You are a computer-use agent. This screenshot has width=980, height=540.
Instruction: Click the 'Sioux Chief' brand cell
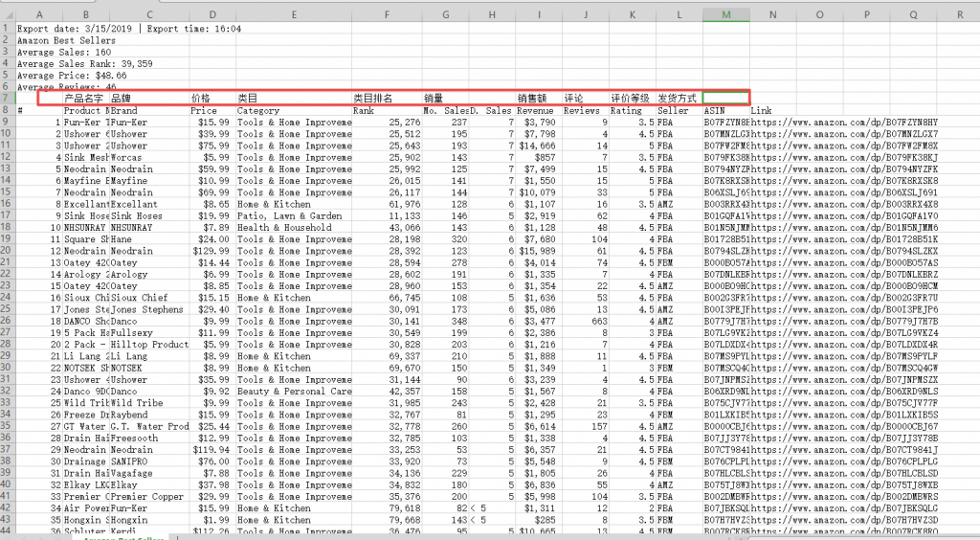(x=150, y=298)
